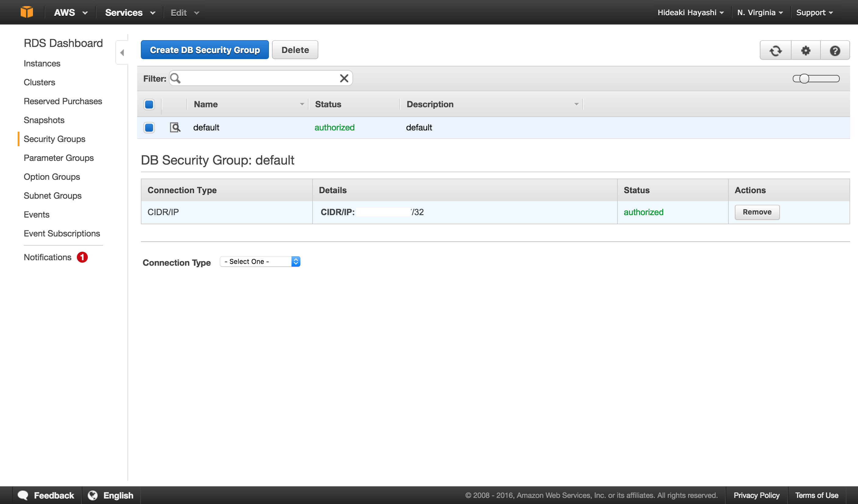Click the Feedback speech bubble icon

click(23, 495)
